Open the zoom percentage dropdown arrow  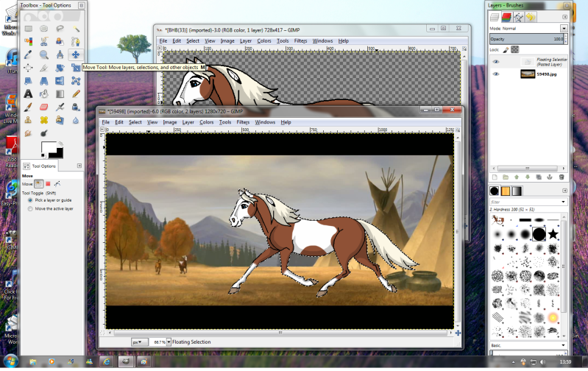pos(169,342)
